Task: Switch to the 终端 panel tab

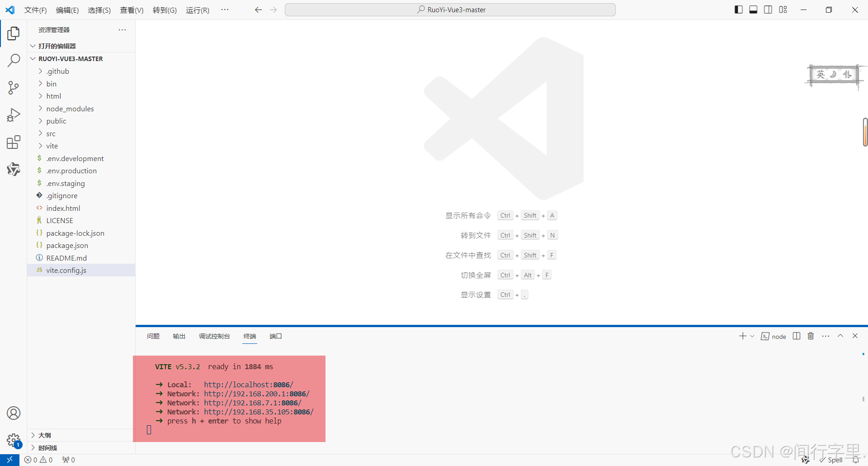Action: [250, 336]
